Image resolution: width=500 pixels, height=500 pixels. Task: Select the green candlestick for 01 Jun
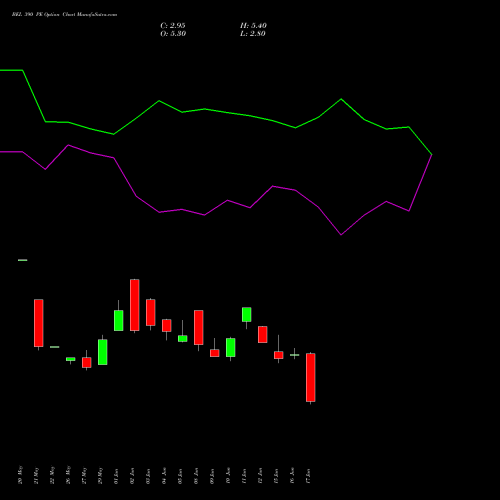point(119,320)
